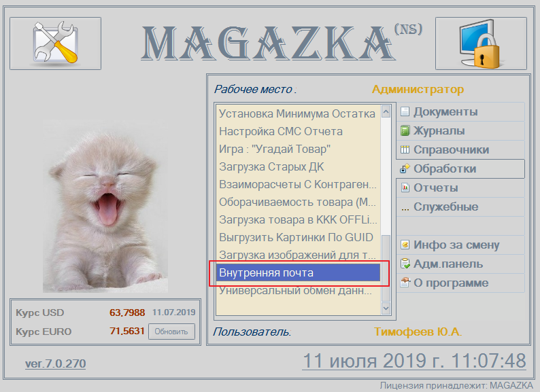This screenshot has height=392, width=540.
Task: Click the Инфо за смену coins icon
Action: tap(405, 245)
